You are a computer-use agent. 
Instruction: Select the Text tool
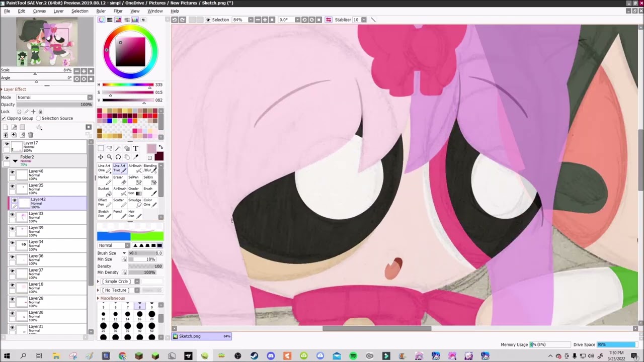point(135,148)
